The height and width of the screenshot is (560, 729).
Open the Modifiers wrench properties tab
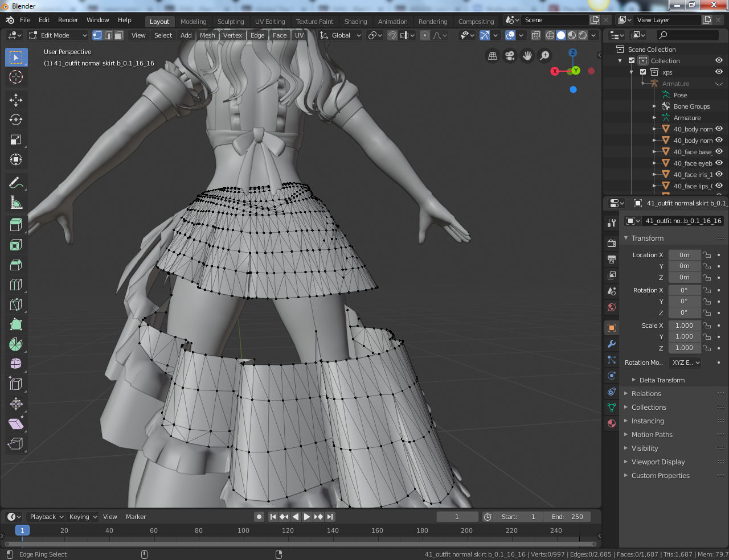point(612,344)
